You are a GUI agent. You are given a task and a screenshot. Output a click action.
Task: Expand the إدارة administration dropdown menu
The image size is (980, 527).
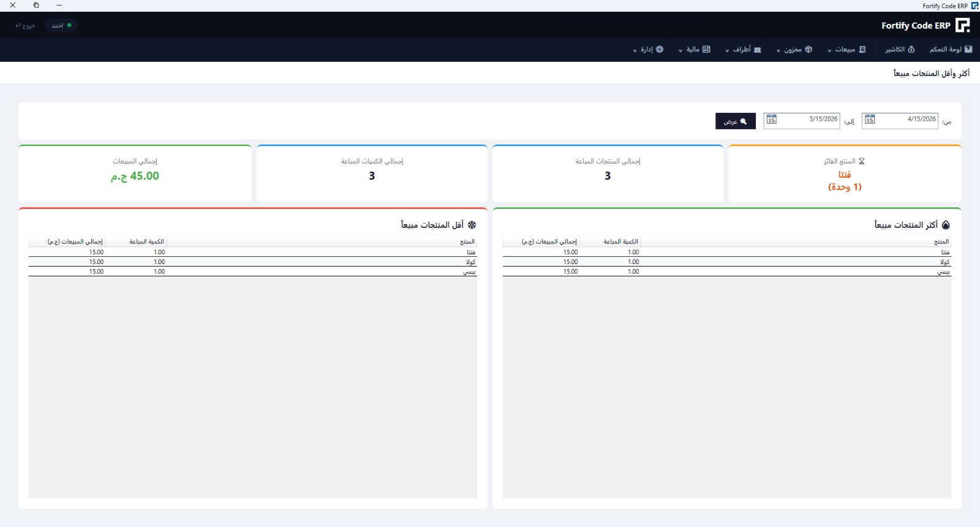(x=648, y=50)
